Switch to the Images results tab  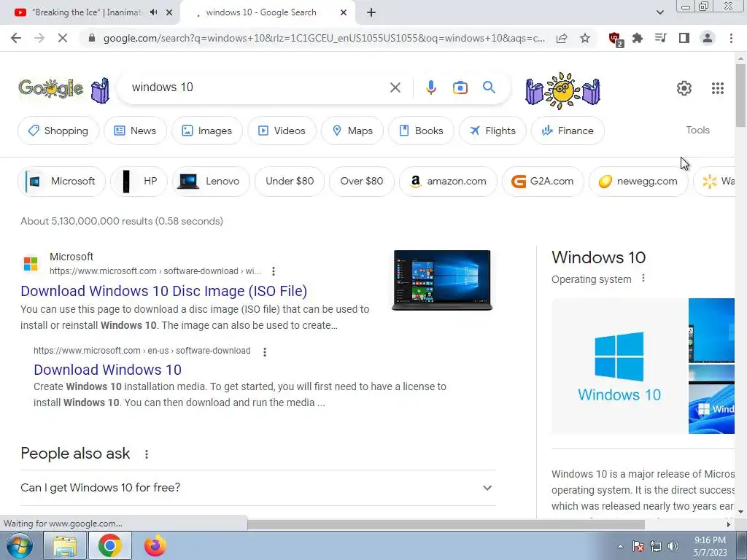(206, 131)
